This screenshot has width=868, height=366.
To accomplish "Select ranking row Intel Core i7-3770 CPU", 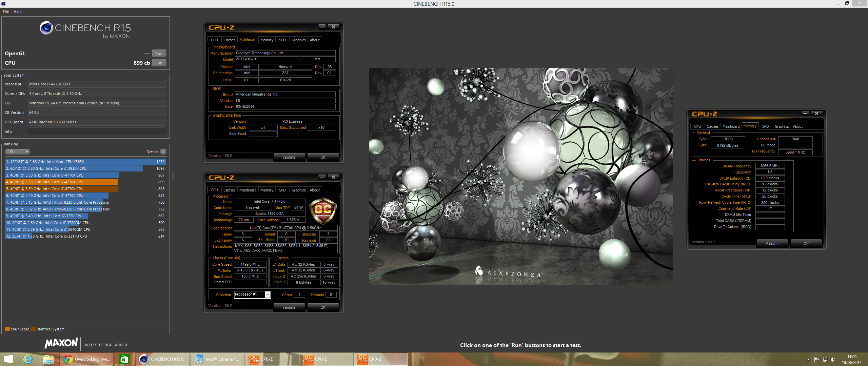I will pos(85,216).
